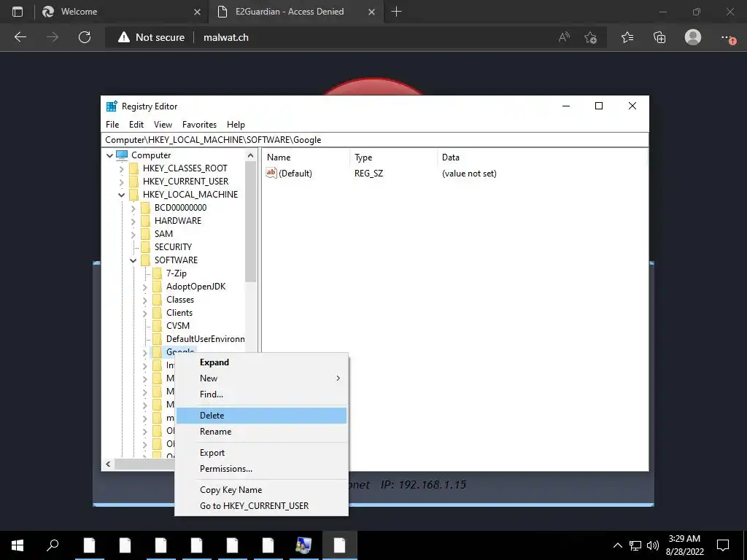Screen dimensions: 747x560
Task: Select Export in the context menu
Action: [261, 453]
